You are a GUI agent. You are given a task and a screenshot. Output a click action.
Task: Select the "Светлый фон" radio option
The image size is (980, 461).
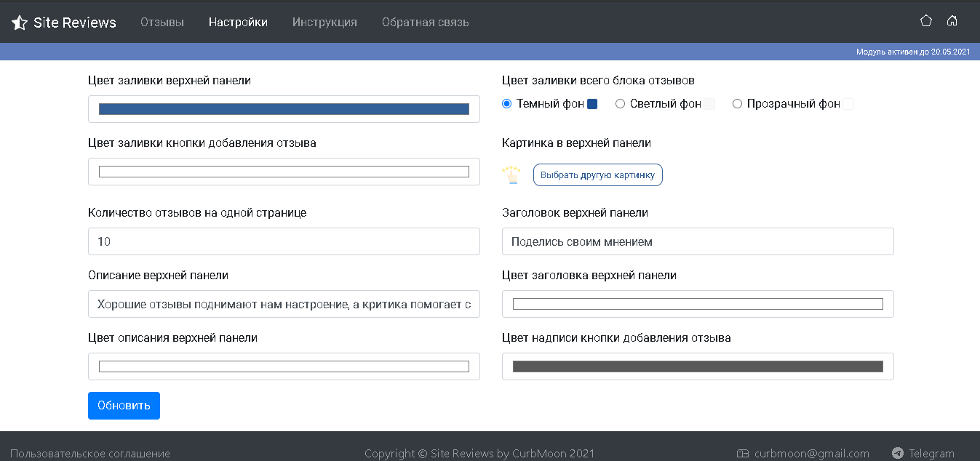[621, 104]
